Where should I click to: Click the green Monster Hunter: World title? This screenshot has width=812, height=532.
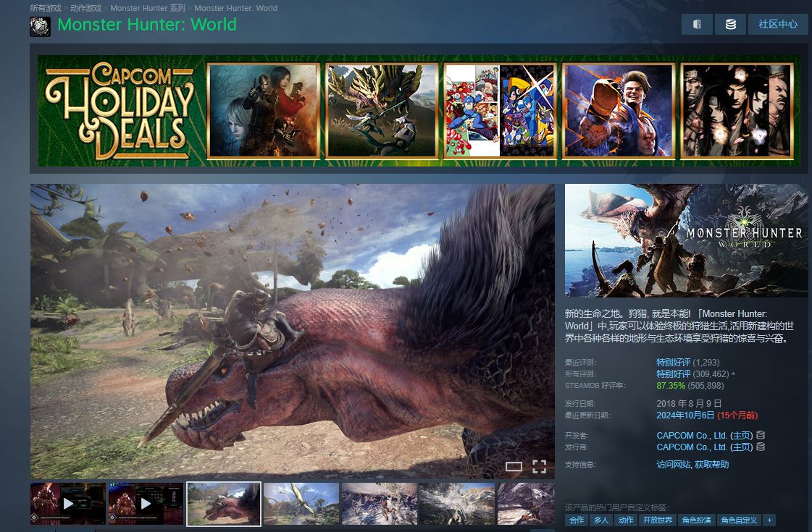[x=147, y=25]
